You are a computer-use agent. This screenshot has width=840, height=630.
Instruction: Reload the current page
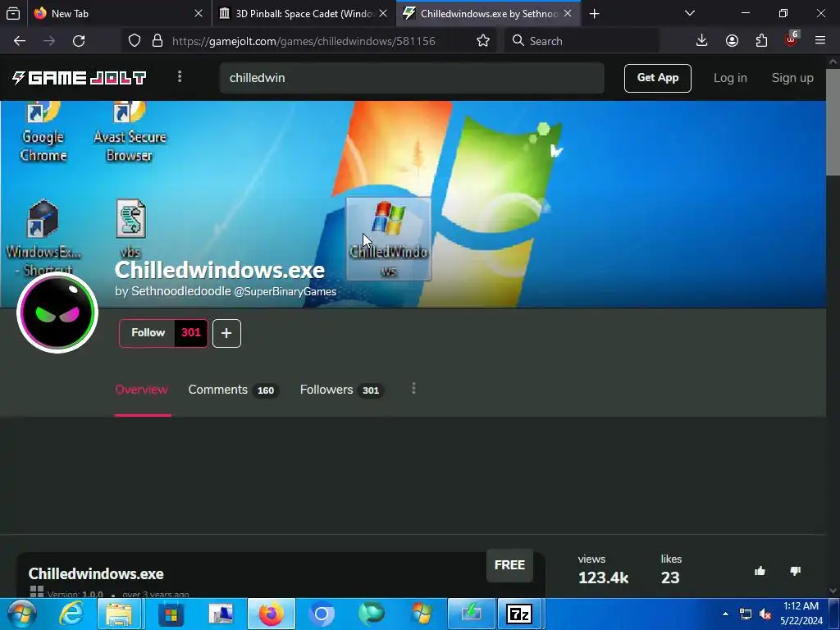pos(79,41)
